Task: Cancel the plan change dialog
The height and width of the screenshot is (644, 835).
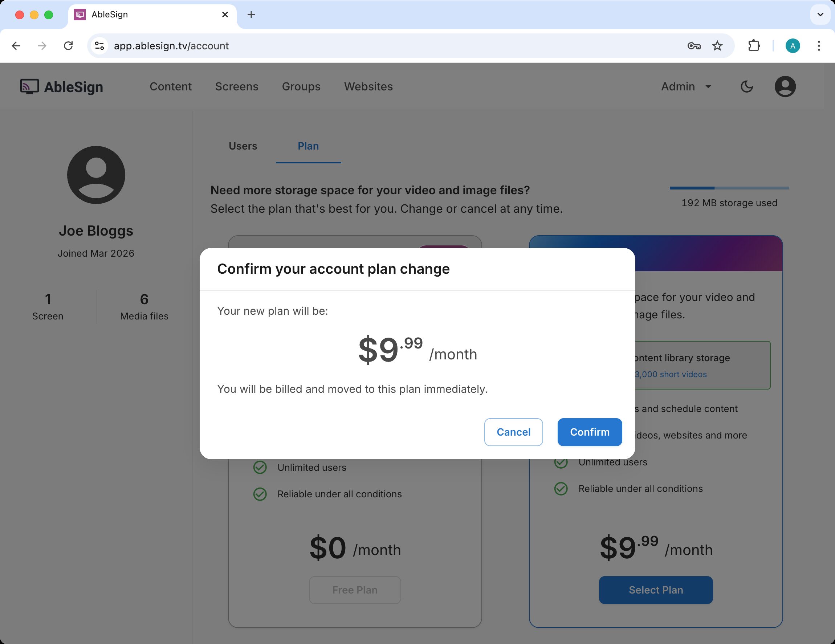Action: click(x=513, y=432)
